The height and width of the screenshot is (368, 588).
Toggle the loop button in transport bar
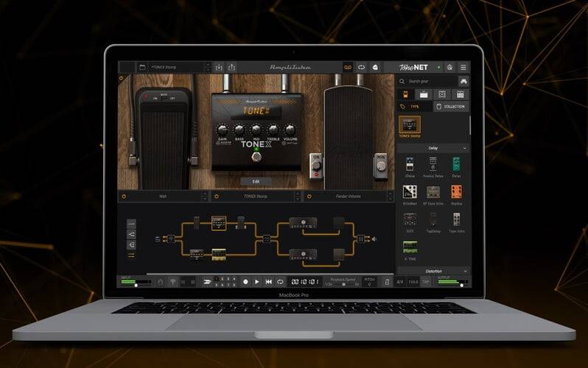coord(280,282)
